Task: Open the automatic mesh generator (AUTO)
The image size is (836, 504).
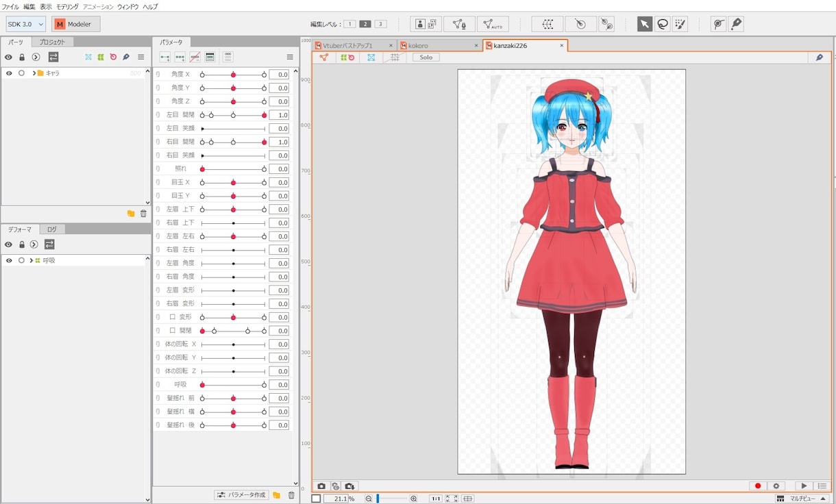Action: (x=492, y=24)
